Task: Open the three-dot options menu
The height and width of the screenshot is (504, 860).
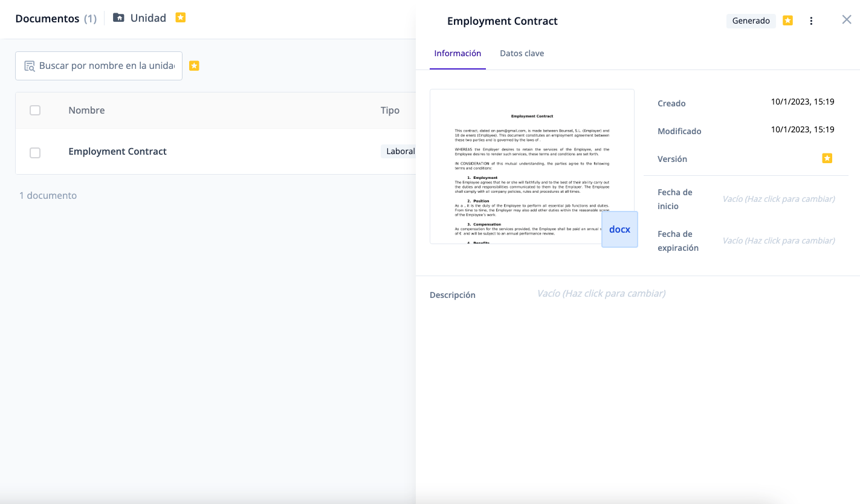Action: pyautogui.click(x=811, y=21)
